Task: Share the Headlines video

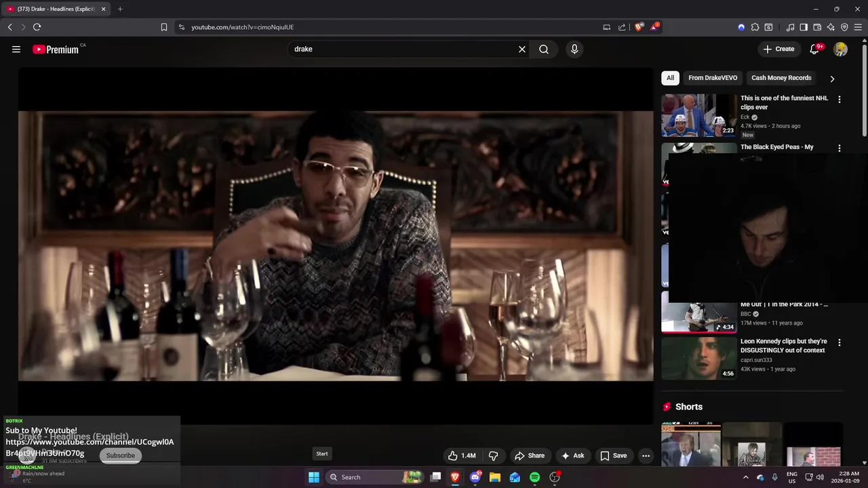Action: tap(530, 455)
